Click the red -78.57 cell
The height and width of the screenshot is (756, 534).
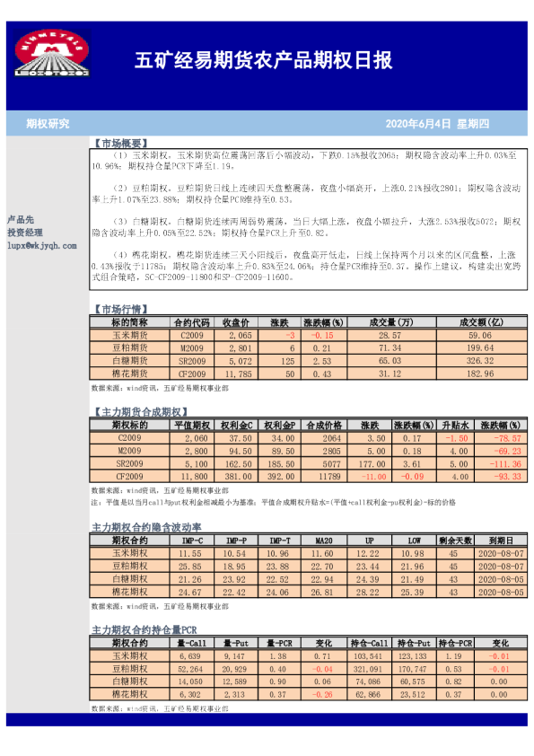tap(501, 438)
